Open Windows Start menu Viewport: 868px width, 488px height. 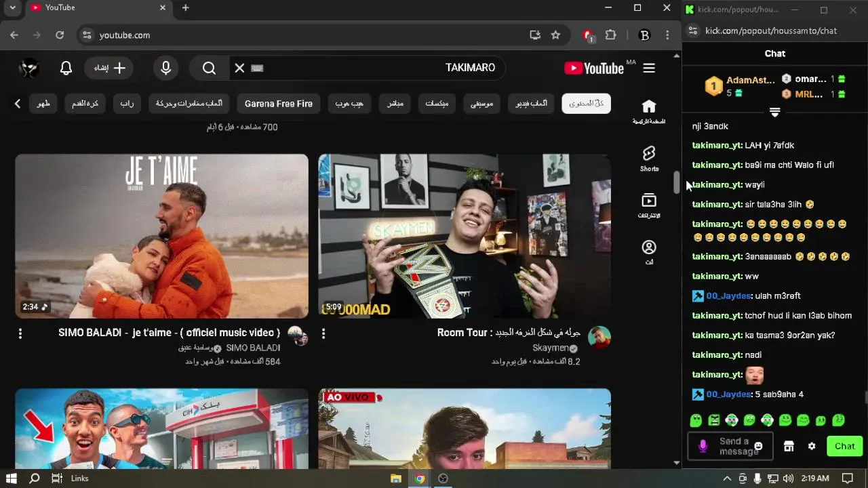click(12, 479)
